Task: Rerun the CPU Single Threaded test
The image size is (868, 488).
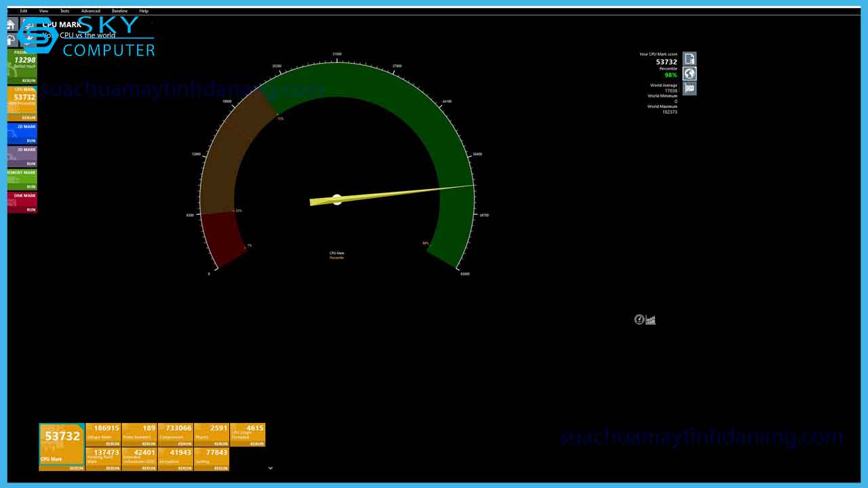Action: tap(257, 444)
